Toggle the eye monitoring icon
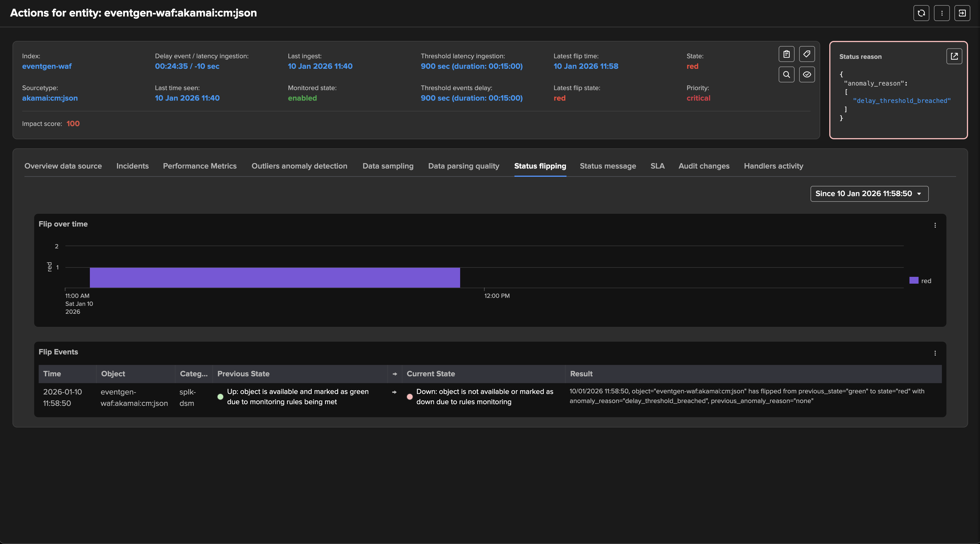980x544 pixels. tap(807, 74)
